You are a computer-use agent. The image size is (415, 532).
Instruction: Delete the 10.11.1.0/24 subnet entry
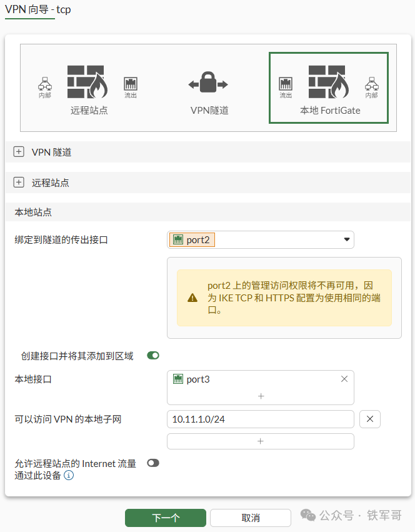point(370,419)
